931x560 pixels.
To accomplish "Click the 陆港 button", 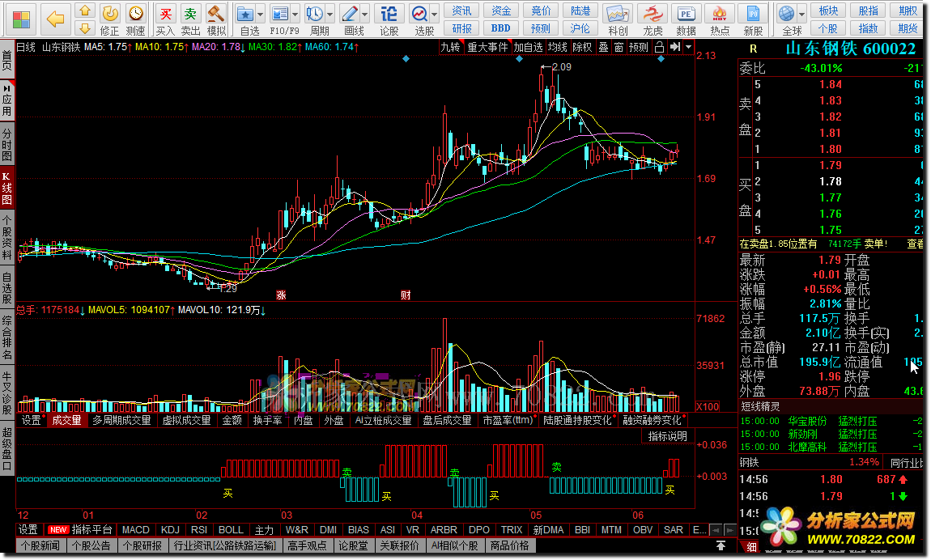I will point(580,11).
